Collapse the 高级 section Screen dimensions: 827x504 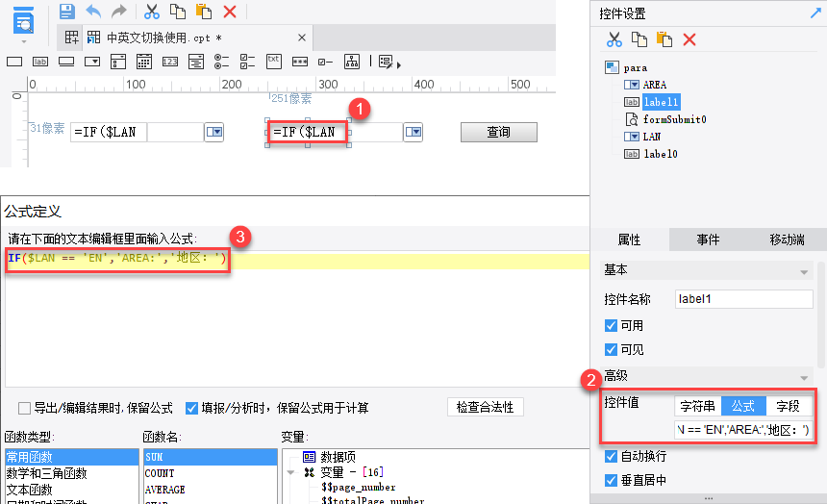click(804, 378)
